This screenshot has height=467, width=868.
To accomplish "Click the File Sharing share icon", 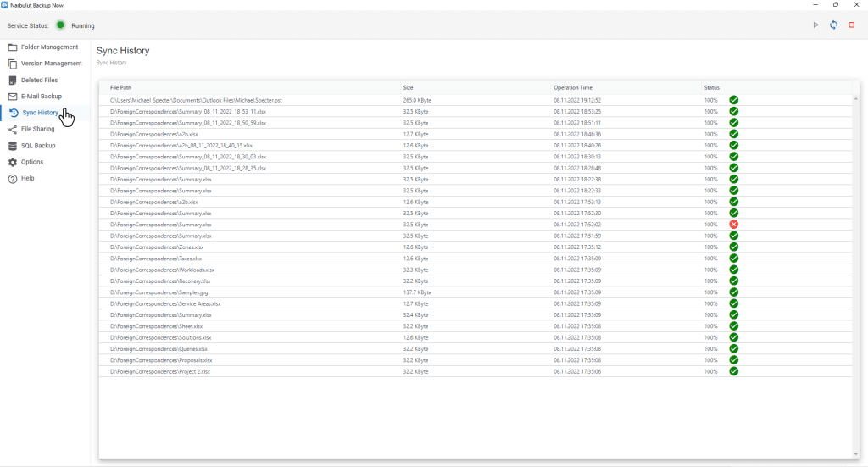I will tap(13, 130).
